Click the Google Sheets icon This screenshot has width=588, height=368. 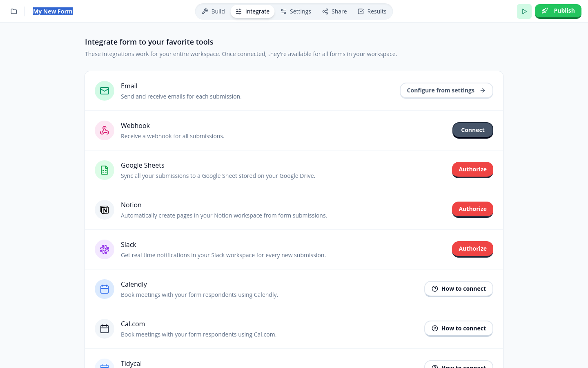(x=105, y=170)
